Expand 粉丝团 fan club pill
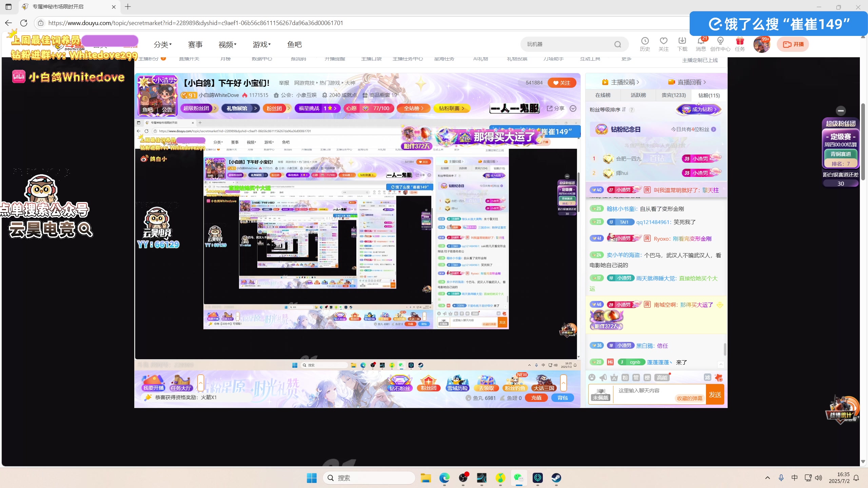Screen dimensions: 868x488 pyautogui.click(x=277, y=108)
